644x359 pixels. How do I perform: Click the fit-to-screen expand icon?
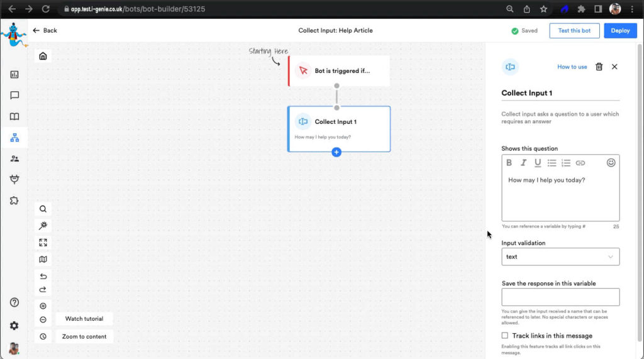[43, 243]
